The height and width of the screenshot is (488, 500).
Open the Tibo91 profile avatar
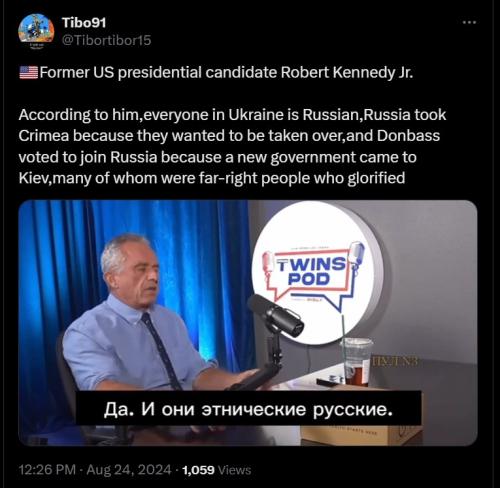click(36, 32)
